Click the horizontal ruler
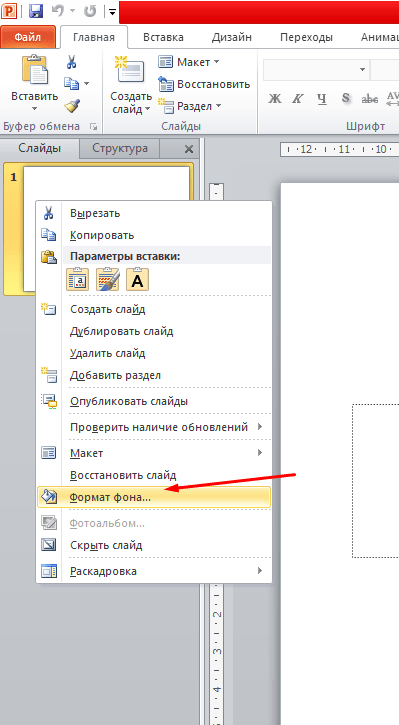 click(x=339, y=149)
